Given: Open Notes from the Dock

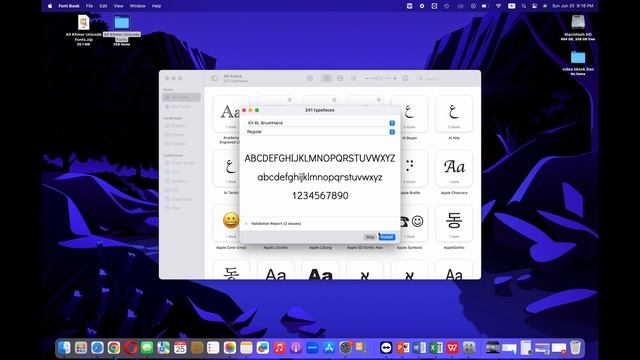Looking at the screenshot, I should click(x=246, y=347).
